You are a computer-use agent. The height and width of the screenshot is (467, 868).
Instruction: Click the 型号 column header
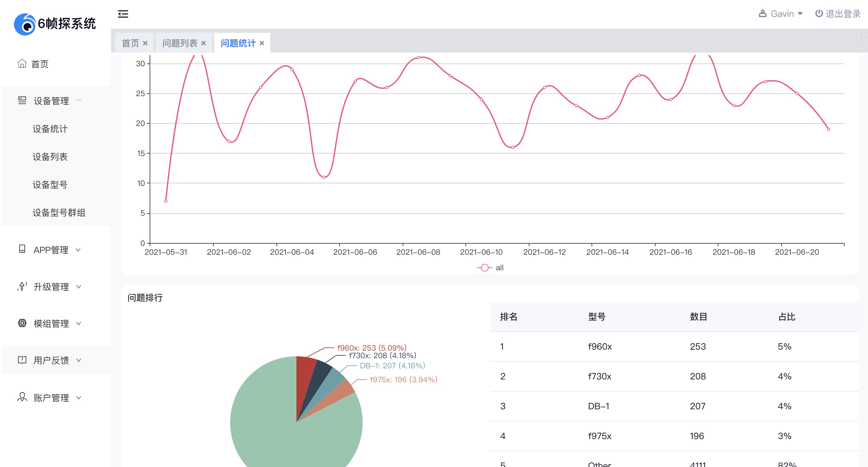(597, 317)
